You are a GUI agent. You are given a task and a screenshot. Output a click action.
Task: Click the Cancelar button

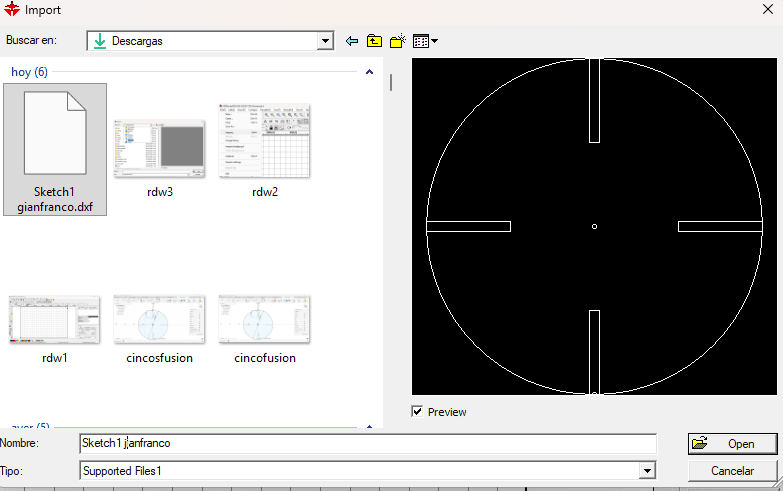[732, 471]
